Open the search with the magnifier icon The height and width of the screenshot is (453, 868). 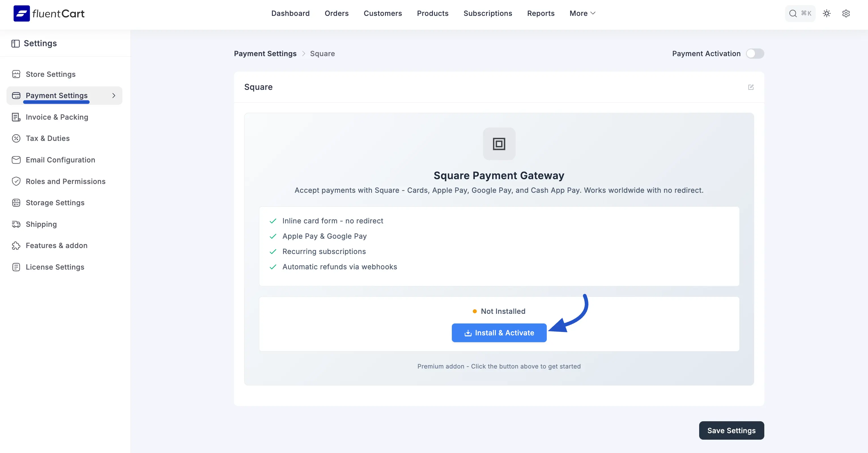tap(793, 14)
